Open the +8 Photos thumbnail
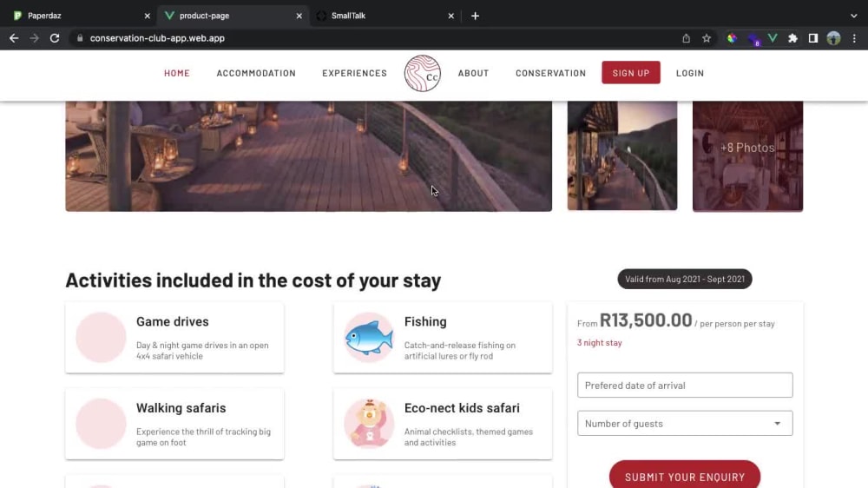 (747, 155)
